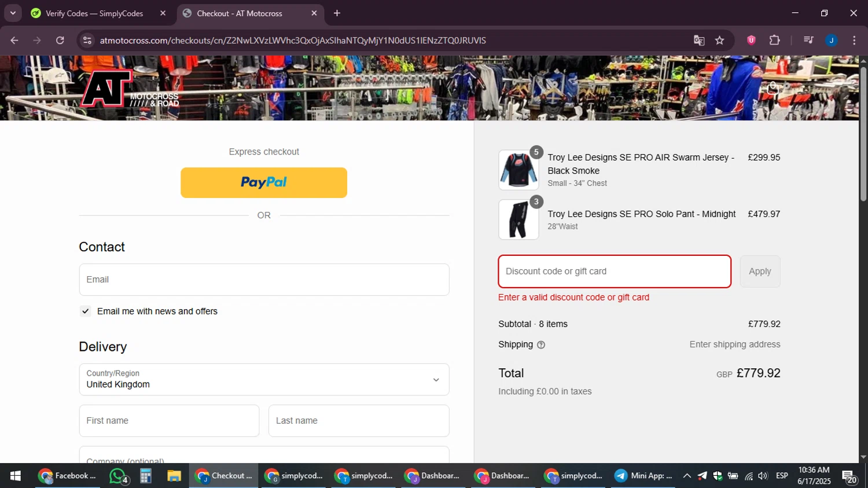Screen dimensions: 868x488
Task: Click the Troy Lee Designs SE PRO Solo Pant title
Action: click(642, 214)
